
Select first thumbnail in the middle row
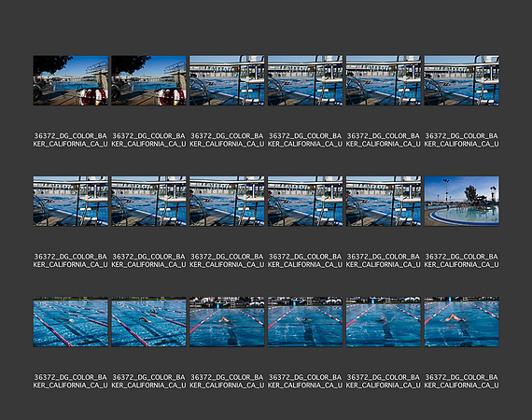71,201
